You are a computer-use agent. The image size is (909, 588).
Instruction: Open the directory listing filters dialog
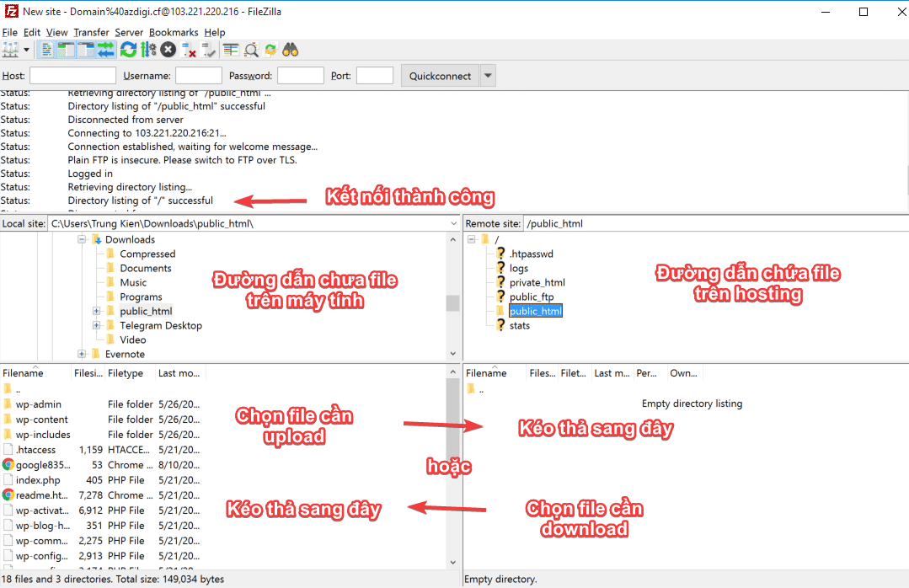(231, 50)
